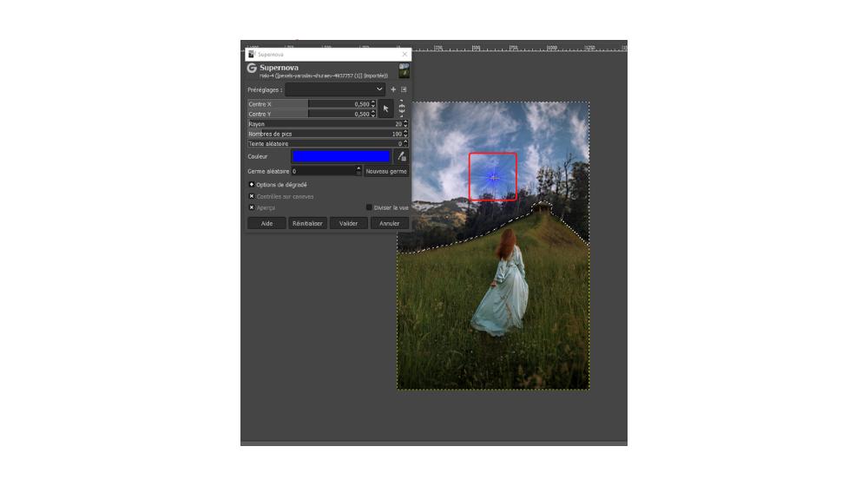Open the presets management menu icon
The image size is (868, 486).
tap(404, 89)
